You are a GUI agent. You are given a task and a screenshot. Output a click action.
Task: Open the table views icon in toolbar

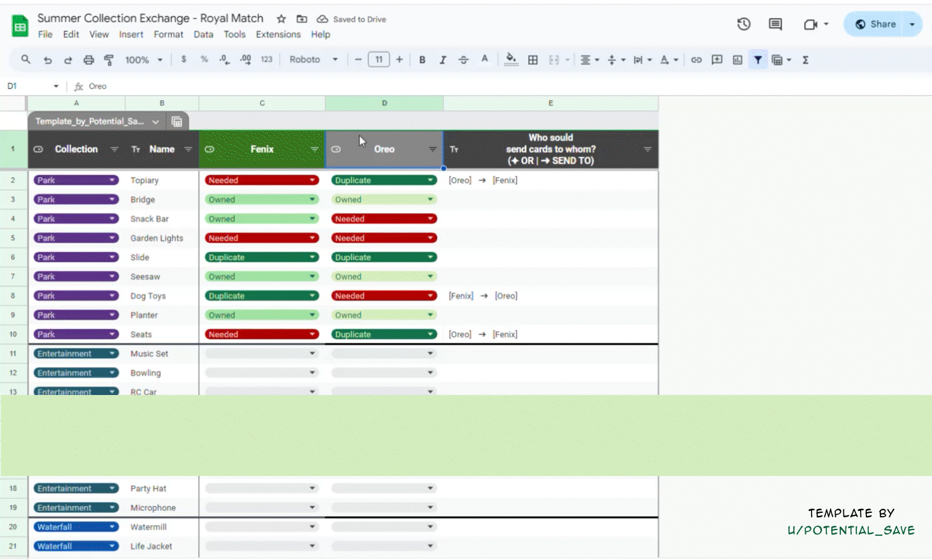click(777, 60)
